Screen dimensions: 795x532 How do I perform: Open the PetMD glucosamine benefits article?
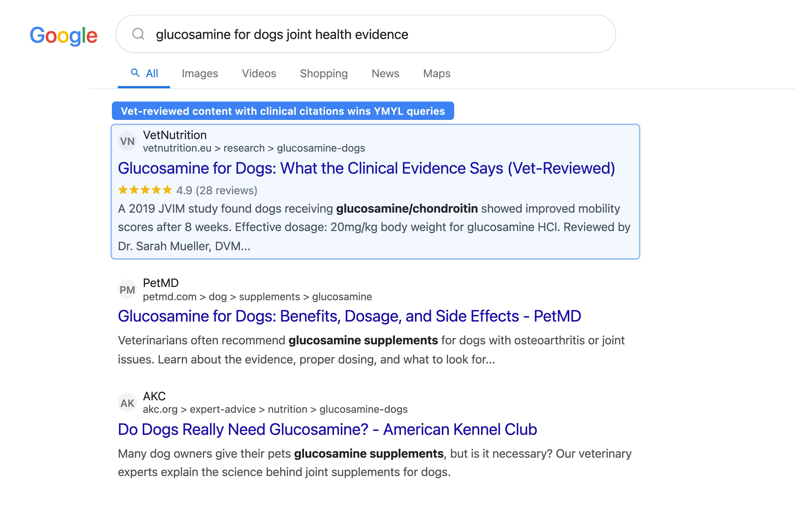(349, 316)
